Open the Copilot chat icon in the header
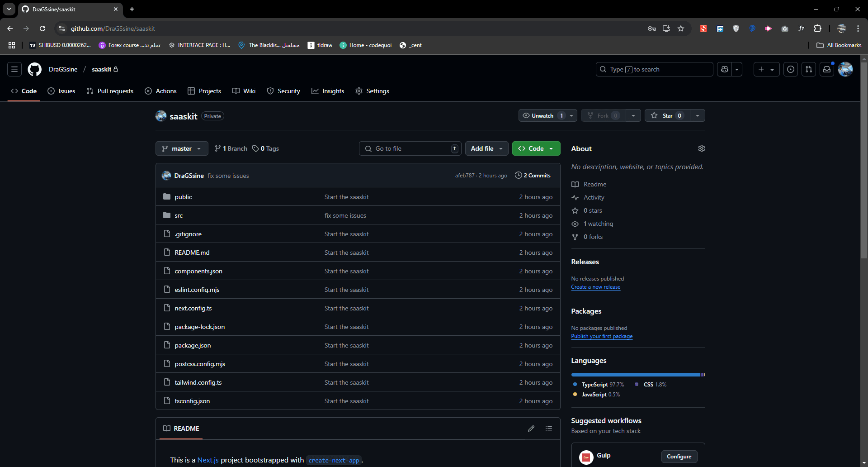This screenshot has height=467, width=868. 725,69
